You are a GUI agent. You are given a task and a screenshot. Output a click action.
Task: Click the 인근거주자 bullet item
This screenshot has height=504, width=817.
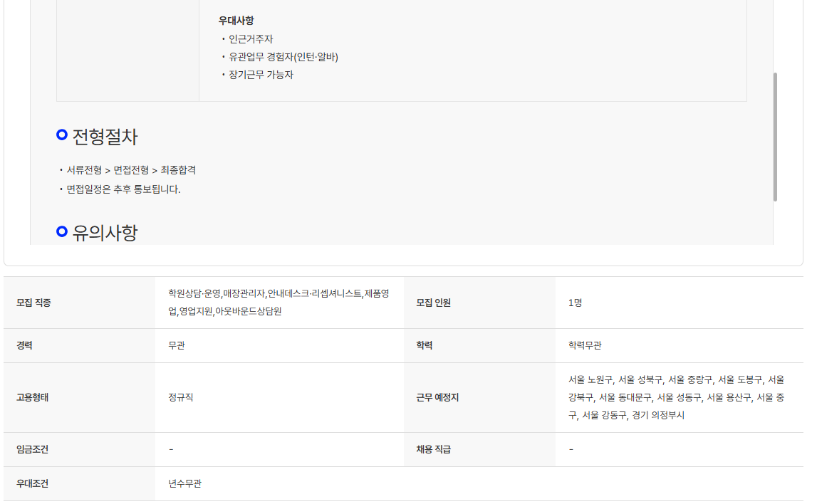click(251, 39)
